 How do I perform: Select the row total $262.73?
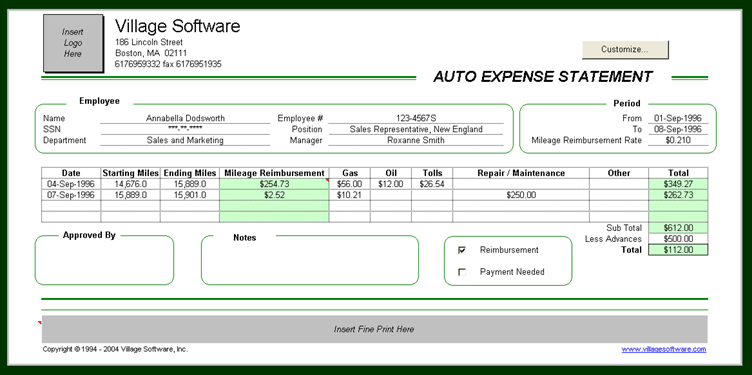[678, 195]
